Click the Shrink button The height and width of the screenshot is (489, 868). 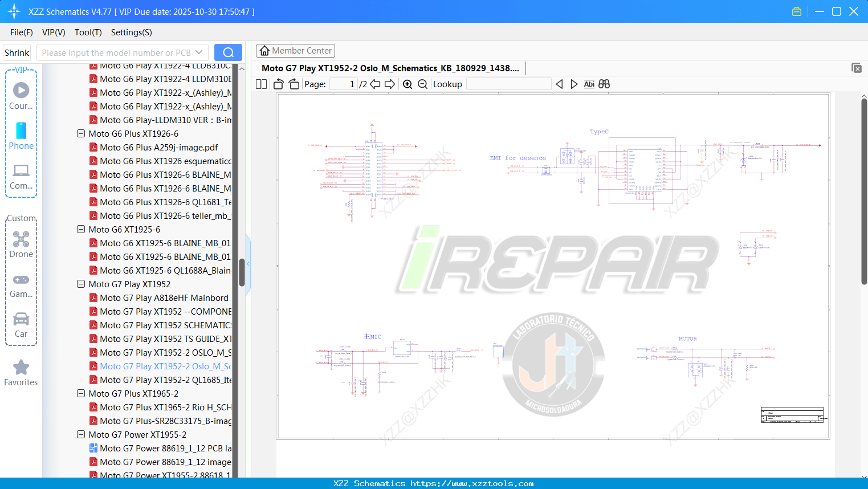[17, 52]
